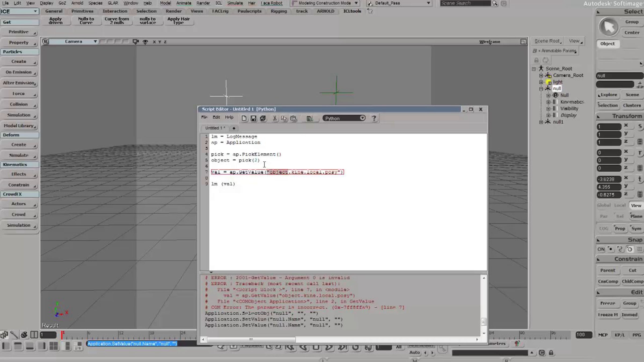Click the viewport B memo icon
This screenshot has width=644, height=362.
click(x=45, y=41)
